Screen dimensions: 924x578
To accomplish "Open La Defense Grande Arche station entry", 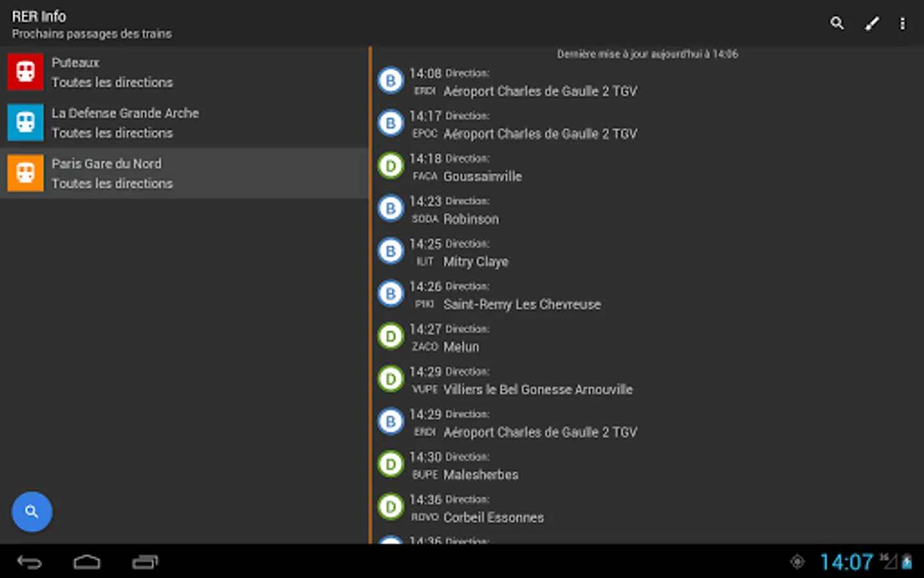I will (185, 123).
